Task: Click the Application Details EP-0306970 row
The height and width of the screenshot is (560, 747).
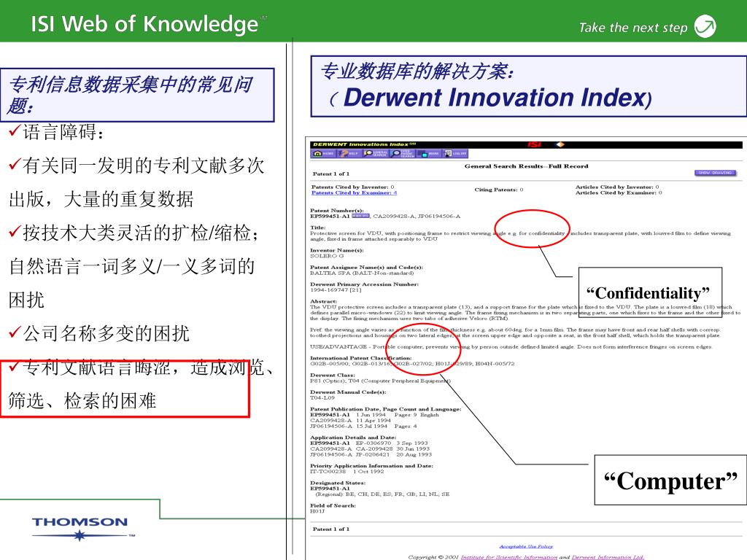Action: tap(369, 443)
